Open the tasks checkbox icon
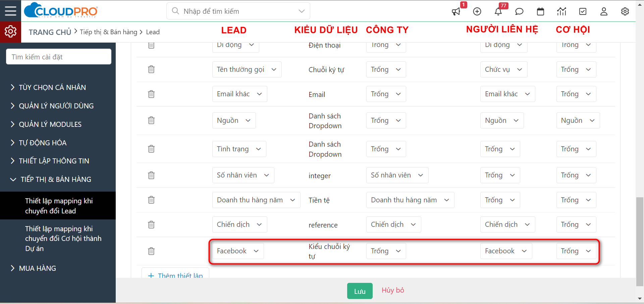 click(583, 11)
